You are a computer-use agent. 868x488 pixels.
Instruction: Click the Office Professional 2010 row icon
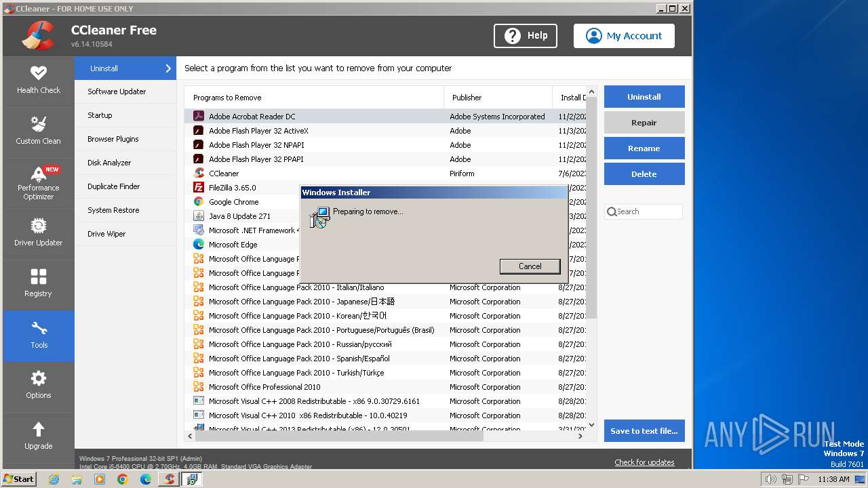coord(199,386)
